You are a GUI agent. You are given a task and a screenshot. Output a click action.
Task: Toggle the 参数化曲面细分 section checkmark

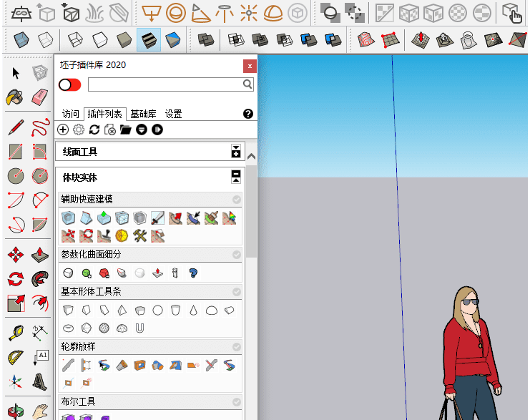click(x=237, y=255)
